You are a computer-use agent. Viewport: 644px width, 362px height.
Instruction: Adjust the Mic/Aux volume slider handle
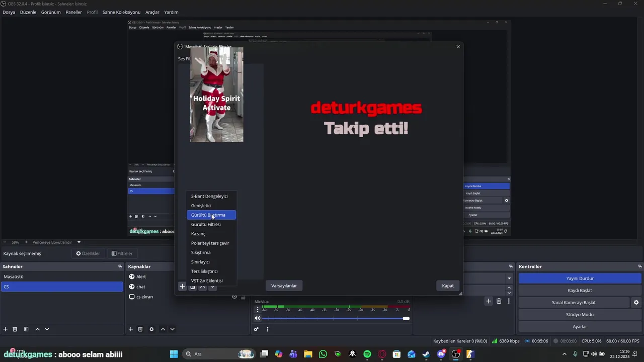406,318
